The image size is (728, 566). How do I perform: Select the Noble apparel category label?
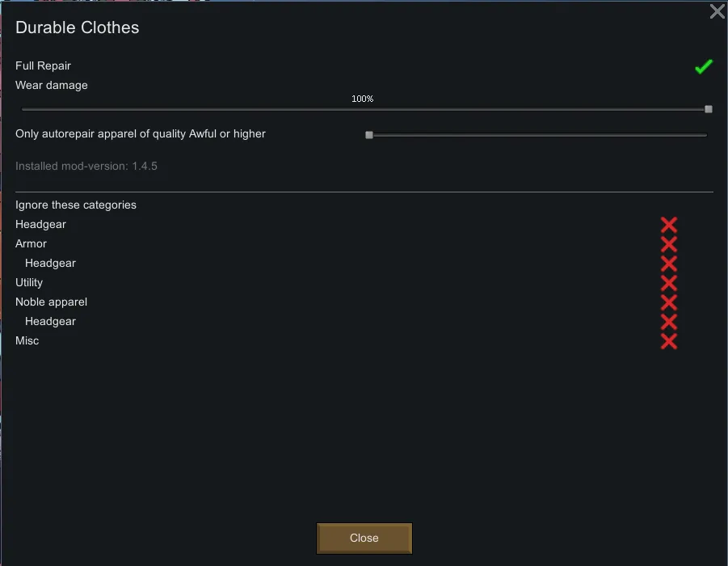pos(51,302)
